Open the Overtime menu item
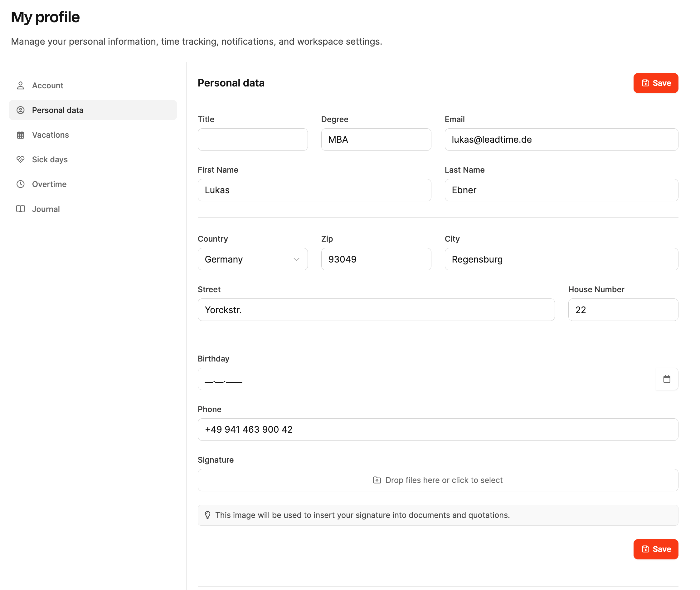Image resolution: width=700 pixels, height=590 pixels. point(49,184)
